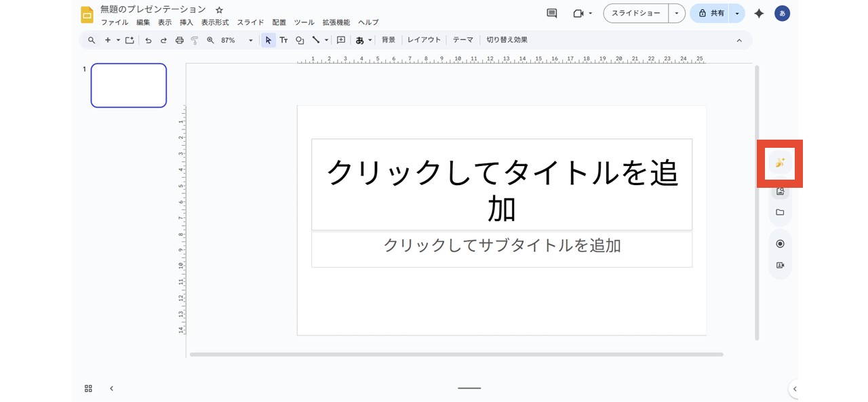
Task: Click the highlighted Gemini icon in the sidebar
Action: 780,163
